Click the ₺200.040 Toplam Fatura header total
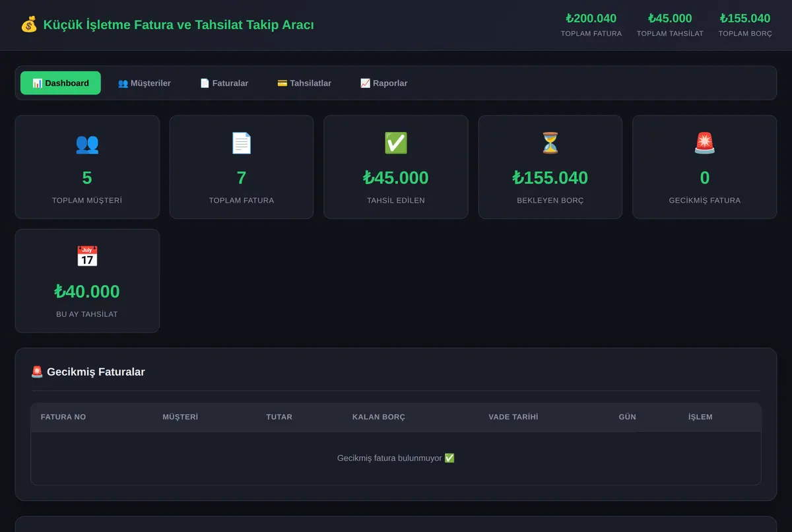The height and width of the screenshot is (532, 792). click(591, 24)
